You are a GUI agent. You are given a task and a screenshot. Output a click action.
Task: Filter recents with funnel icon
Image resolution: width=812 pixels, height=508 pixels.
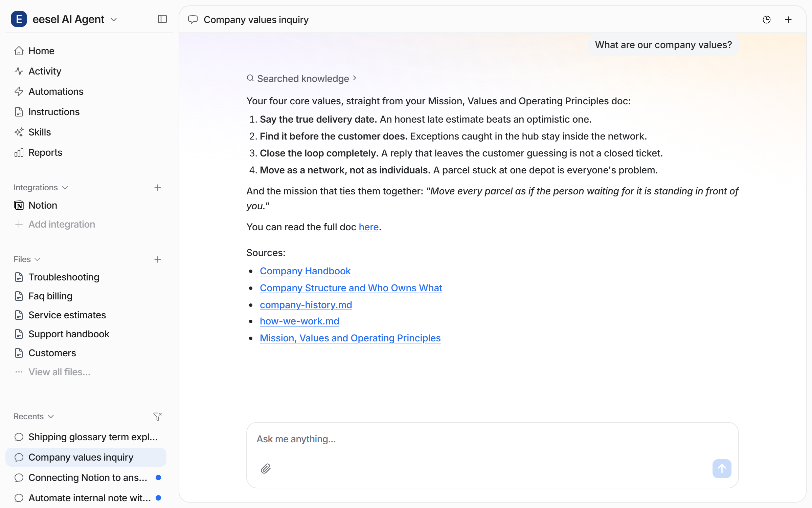tap(158, 417)
